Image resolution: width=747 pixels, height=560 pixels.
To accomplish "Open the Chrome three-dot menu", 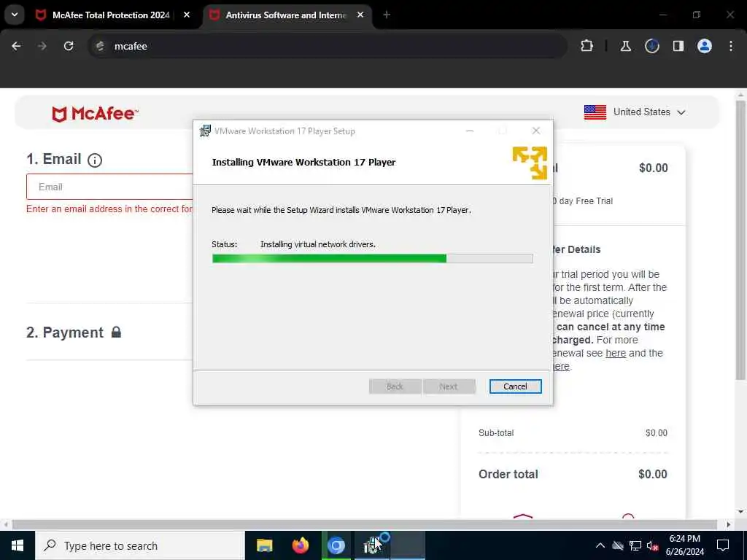I will (x=731, y=46).
